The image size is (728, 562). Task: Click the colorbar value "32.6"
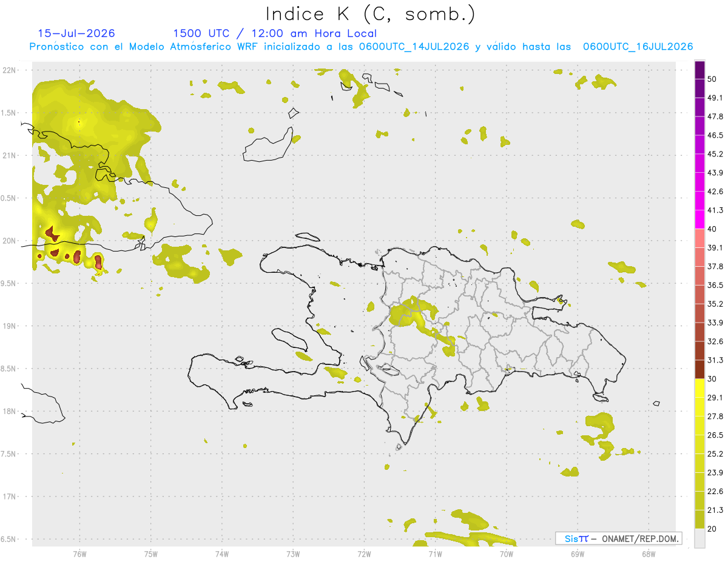click(x=715, y=341)
